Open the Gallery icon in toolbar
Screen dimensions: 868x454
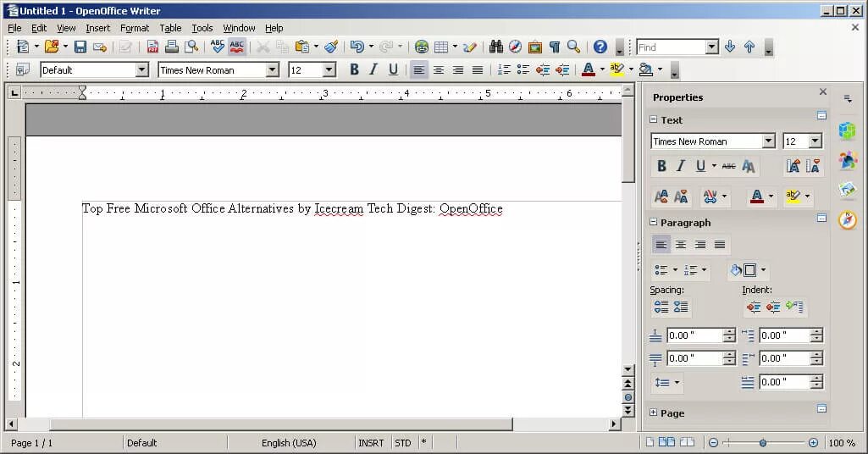(x=534, y=47)
